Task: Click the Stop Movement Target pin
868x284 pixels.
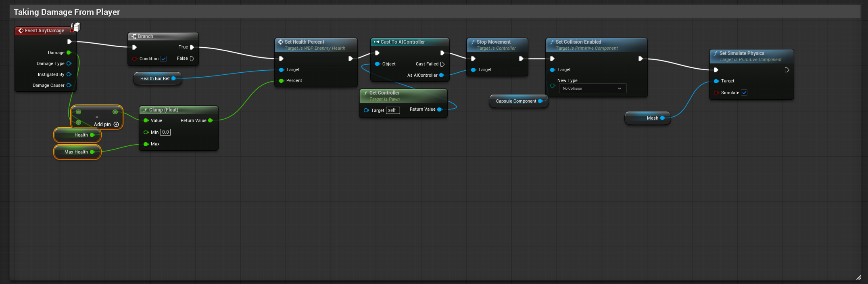Action: 474,70
